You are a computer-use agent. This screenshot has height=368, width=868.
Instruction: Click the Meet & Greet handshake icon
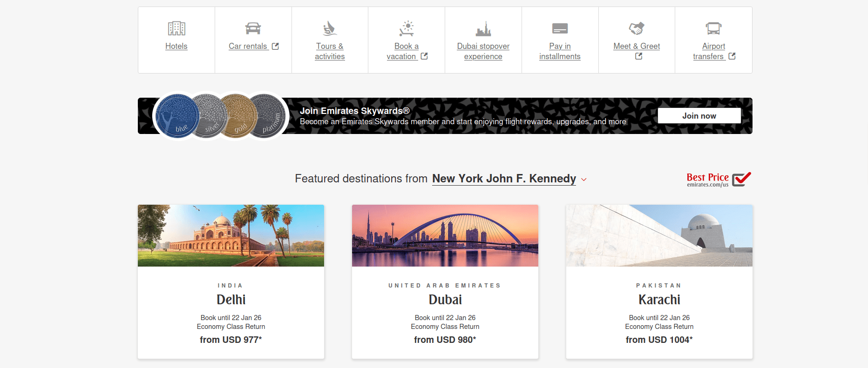point(637,28)
